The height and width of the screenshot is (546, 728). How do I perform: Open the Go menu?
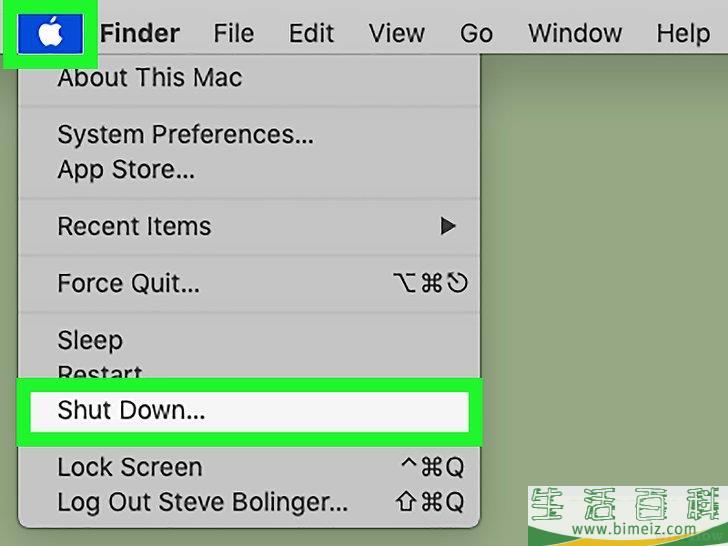(x=476, y=33)
